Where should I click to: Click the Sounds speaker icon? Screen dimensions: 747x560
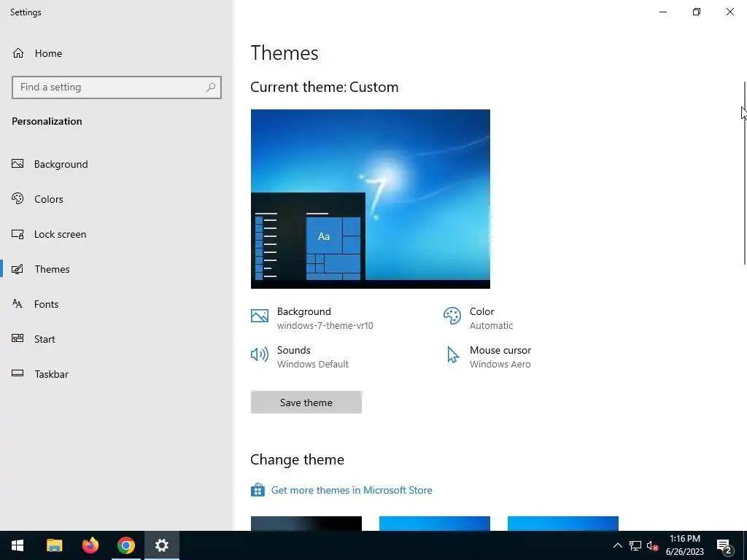tap(260, 354)
